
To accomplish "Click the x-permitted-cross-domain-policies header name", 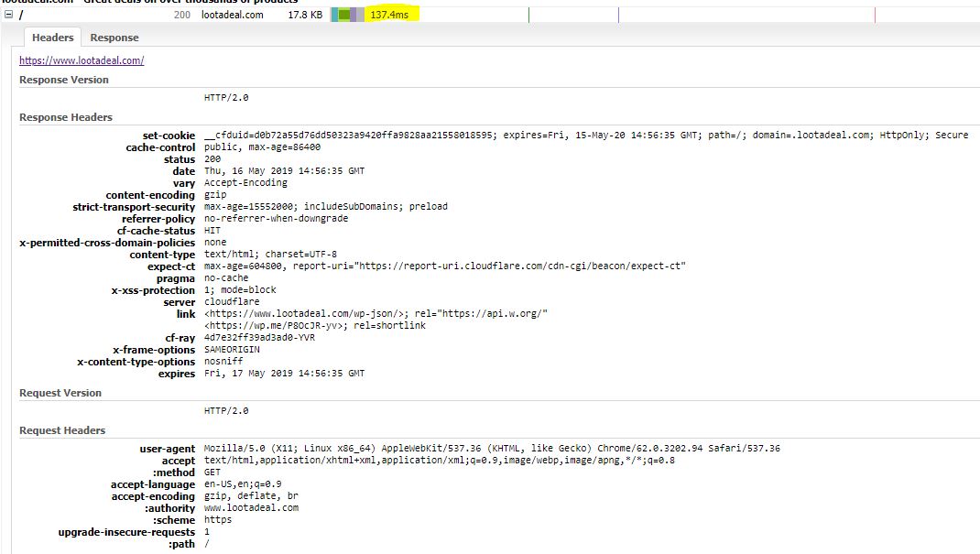I will [x=107, y=243].
